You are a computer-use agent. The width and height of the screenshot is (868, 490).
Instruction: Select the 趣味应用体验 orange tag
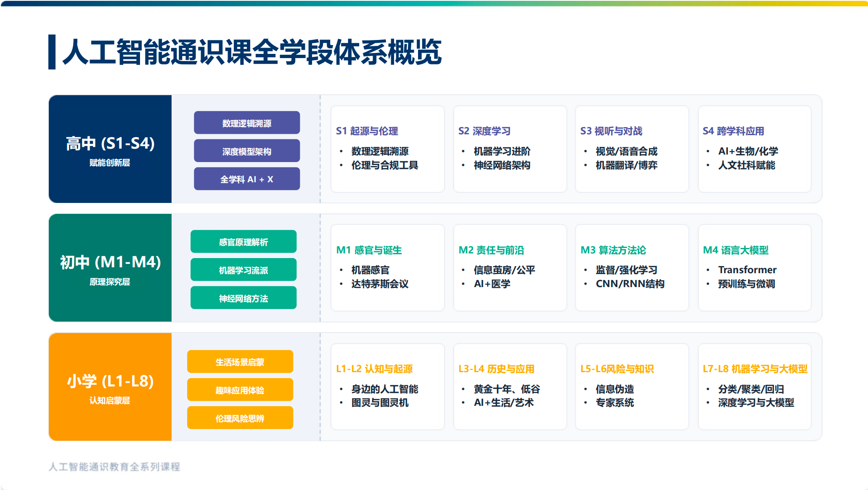[240, 390]
